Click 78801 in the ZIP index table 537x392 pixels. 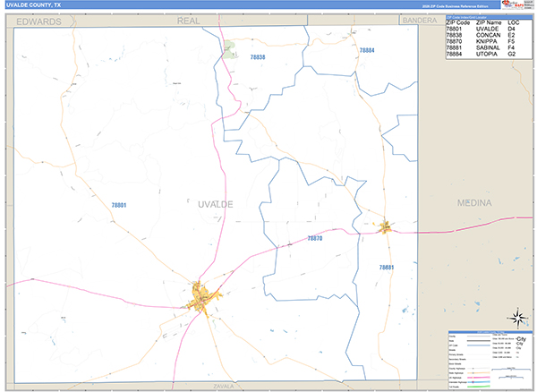tap(454, 30)
